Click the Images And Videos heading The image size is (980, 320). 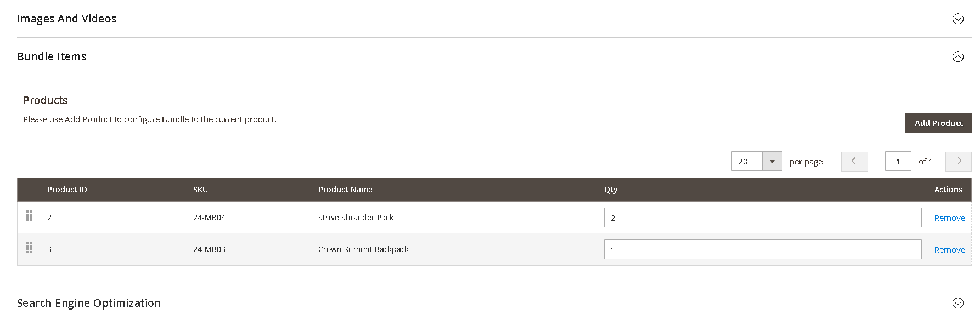(67, 19)
